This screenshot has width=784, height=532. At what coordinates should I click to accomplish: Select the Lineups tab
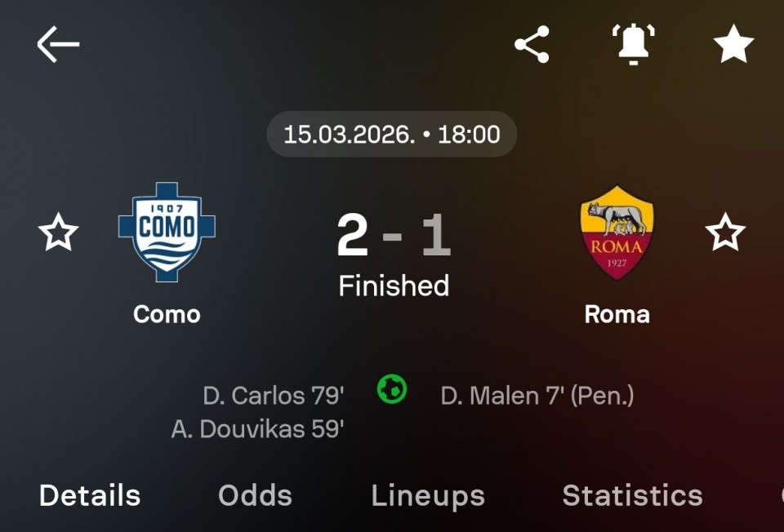click(428, 495)
